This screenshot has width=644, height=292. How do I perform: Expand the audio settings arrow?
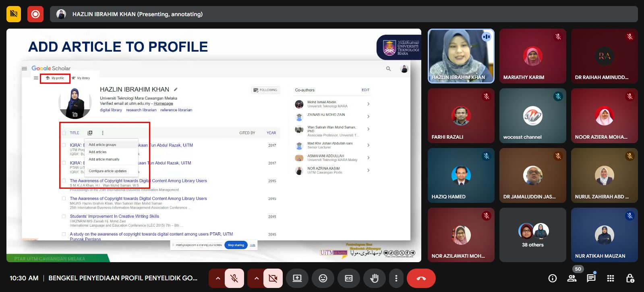click(217, 278)
